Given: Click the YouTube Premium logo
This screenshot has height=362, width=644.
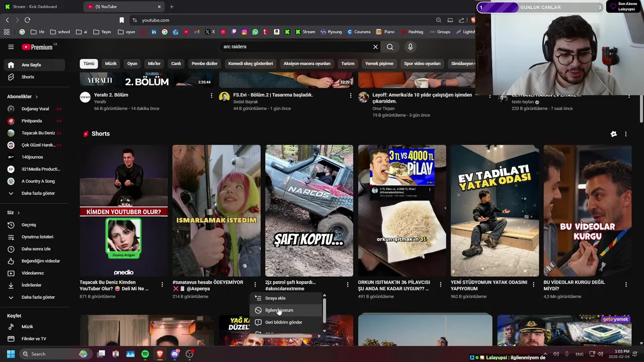Looking at the screenshot, I should [37, 47].
